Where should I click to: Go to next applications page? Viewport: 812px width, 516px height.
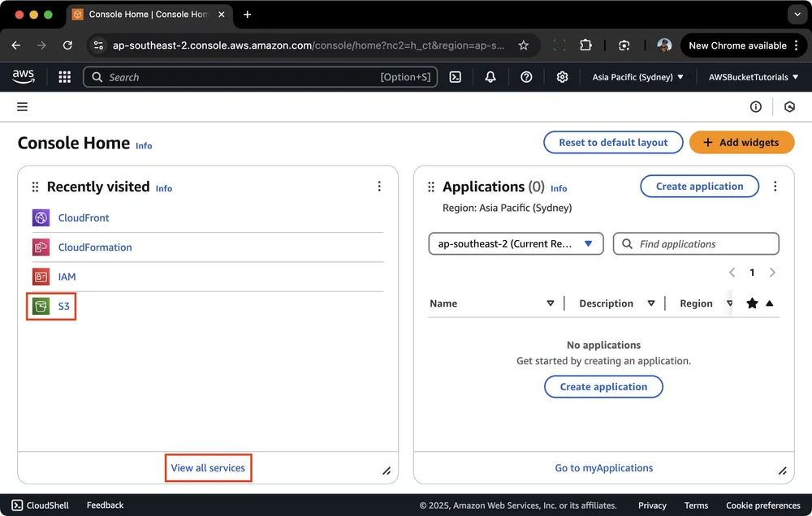coord(772,273)
